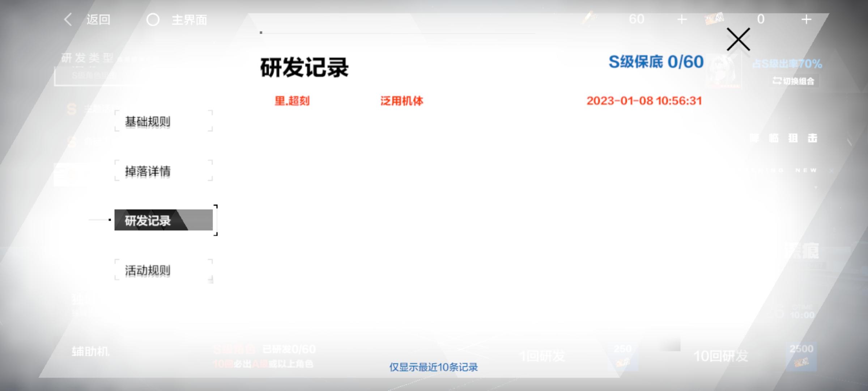
Task: Click the 主界面 circle home icon
Action: click(x=153, y=20)
